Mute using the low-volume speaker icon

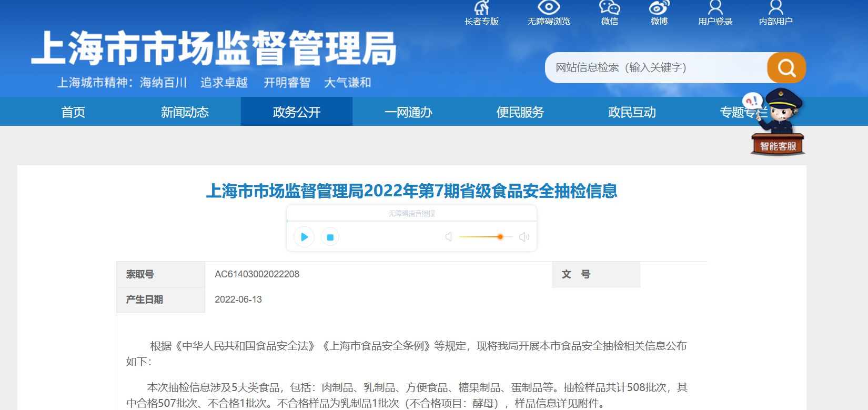449,237
